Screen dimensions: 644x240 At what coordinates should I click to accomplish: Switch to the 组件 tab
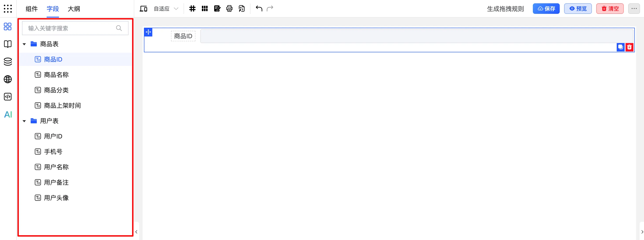31,9
